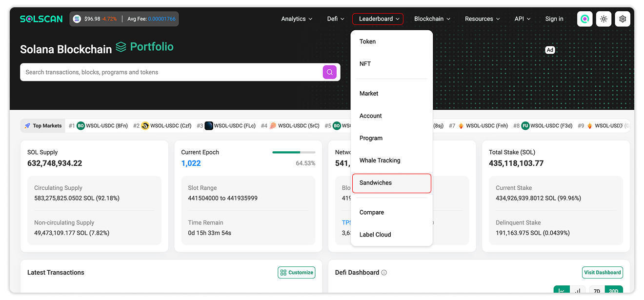Open WSOL-USDC (Czf) market link
This screenshot has width=644, height=300.
click(171, 126)
